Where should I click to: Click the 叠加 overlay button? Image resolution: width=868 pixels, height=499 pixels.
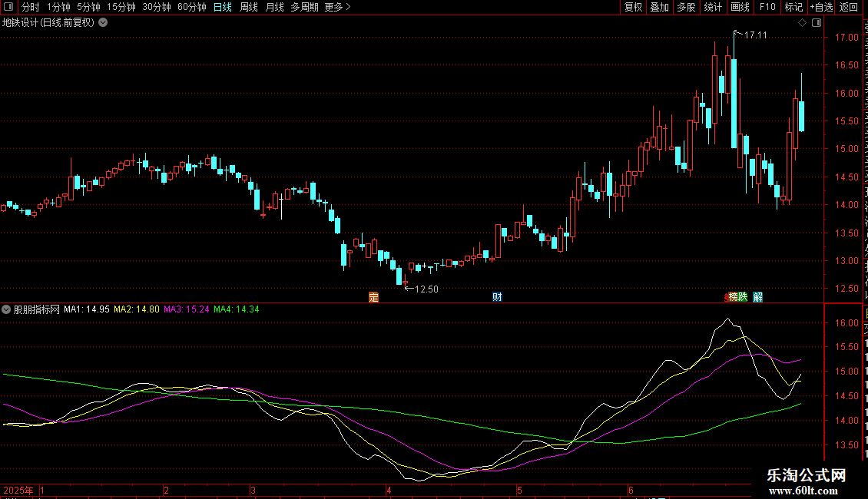pyautogui.click(x=659, y=7)
